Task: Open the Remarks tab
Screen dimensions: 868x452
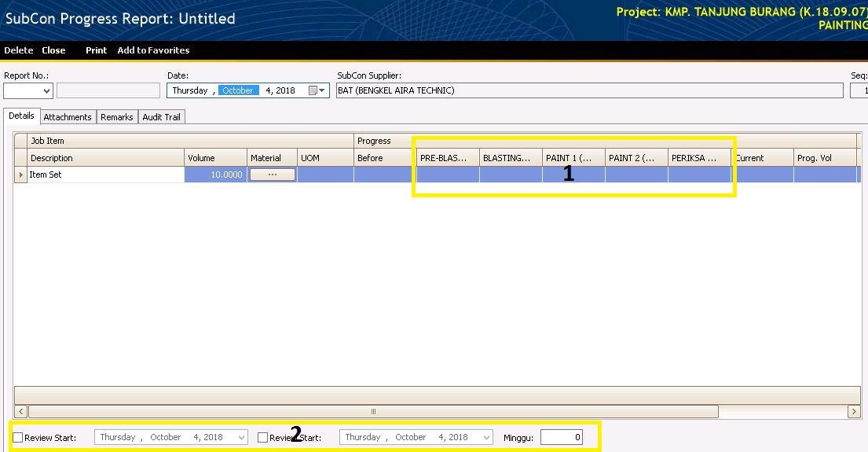Action: click(x=116, y=117)
